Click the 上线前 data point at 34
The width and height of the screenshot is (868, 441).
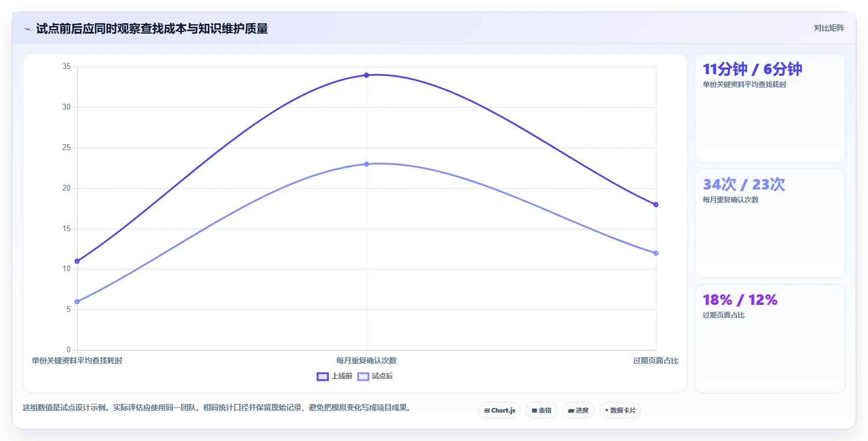click(366, 75)
